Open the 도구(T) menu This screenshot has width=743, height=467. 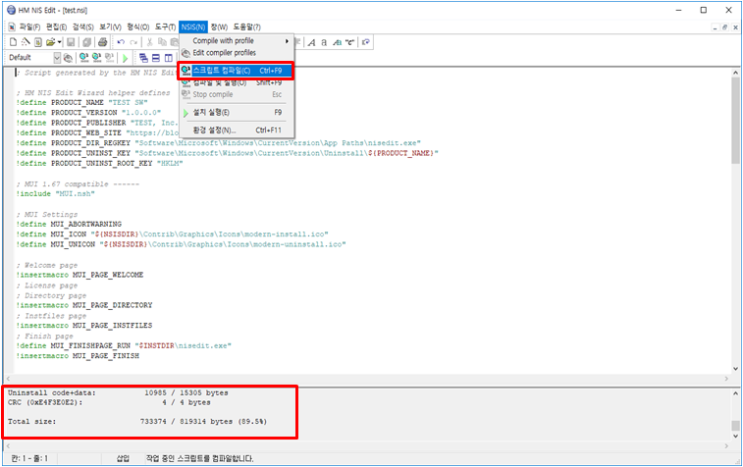pos(165,27)
